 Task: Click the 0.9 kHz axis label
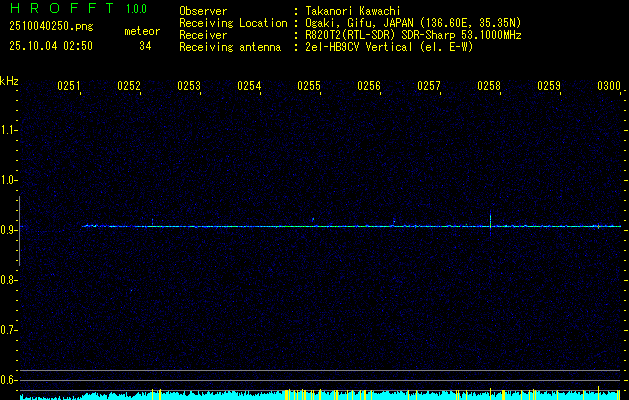click(x=8, y=230)
